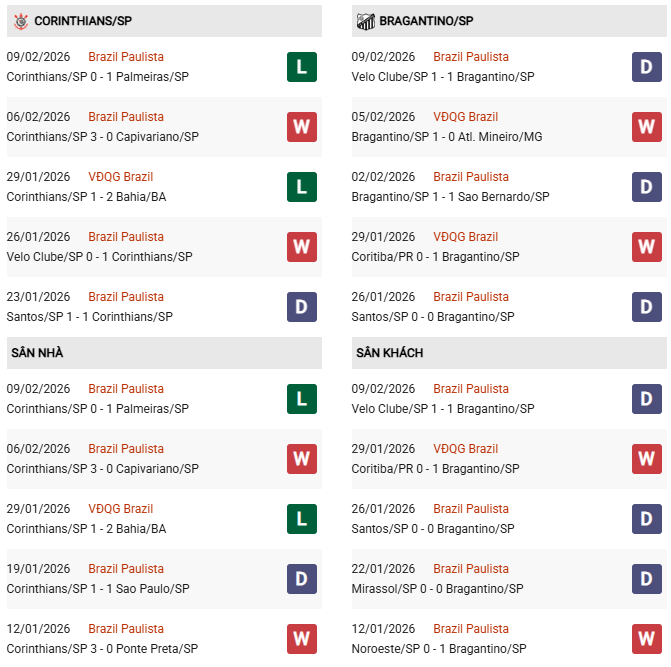Select the SÂN NHÀ section header

coord(37,353)
